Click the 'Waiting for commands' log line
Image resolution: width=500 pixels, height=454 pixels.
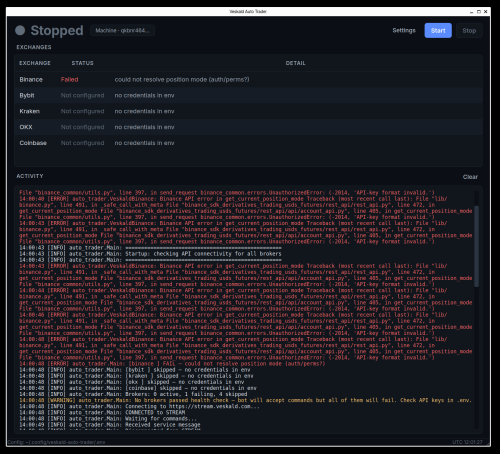(x=108, y=418)
